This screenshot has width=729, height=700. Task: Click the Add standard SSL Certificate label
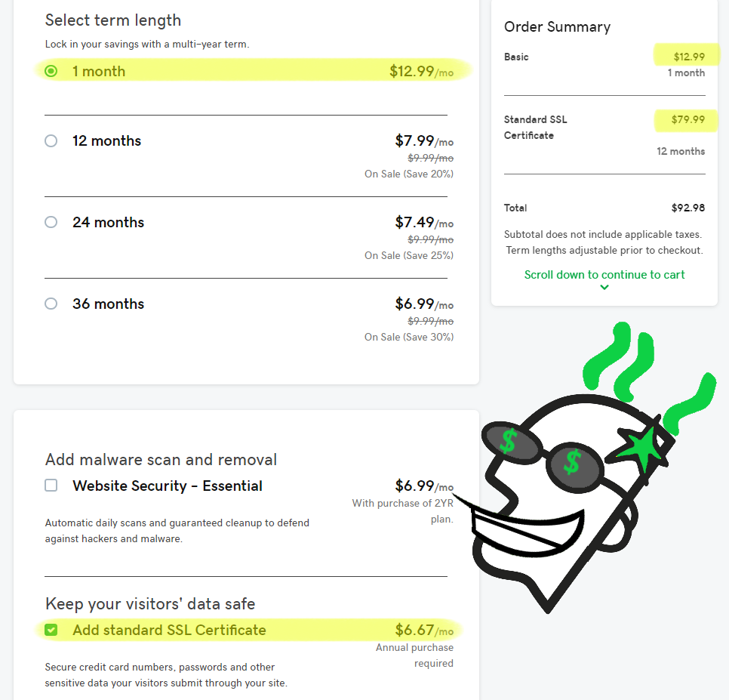coord(169,630)
